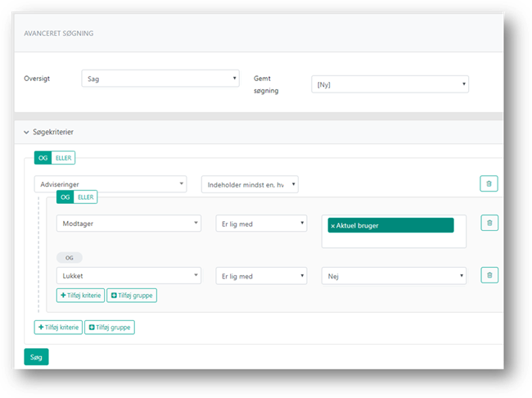
Task: Click inner Tilføj kriterie button
Action: [x=79, y=295]
